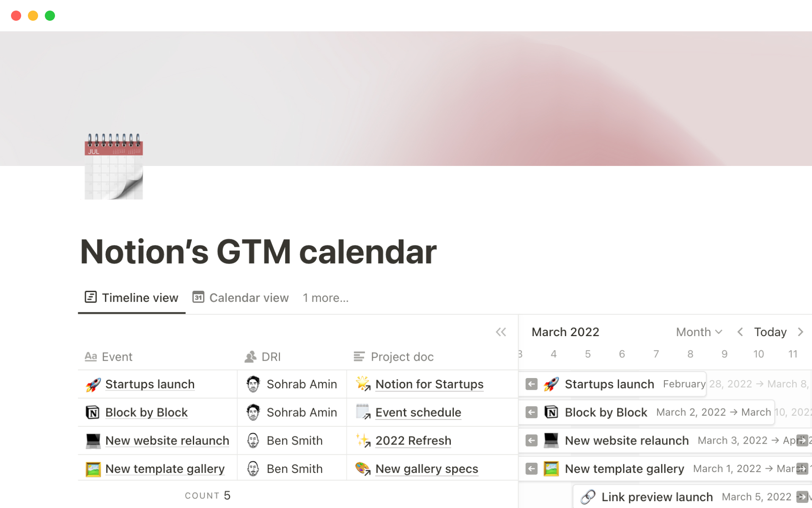Select the March 2022 month display
The height and width of the screenshot is (508, 812).
pyautogui.click(x=565, y=332)
